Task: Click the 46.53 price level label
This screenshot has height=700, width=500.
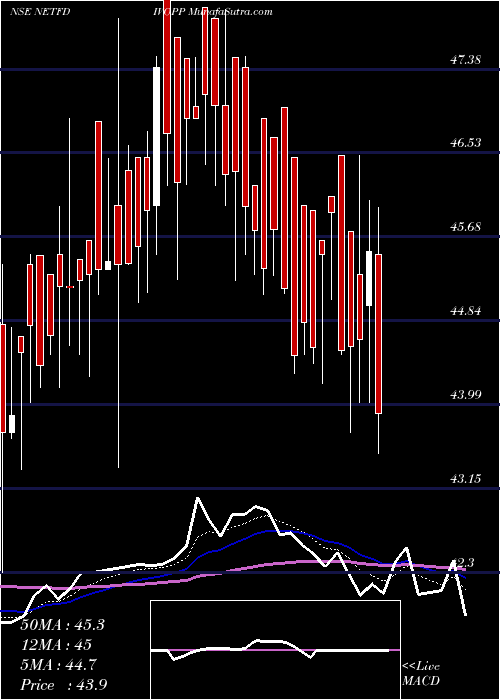Action: (466, 143)
